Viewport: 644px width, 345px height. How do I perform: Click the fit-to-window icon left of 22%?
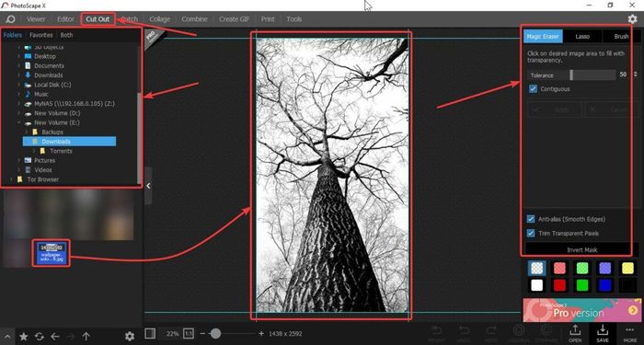click(150, 333)
